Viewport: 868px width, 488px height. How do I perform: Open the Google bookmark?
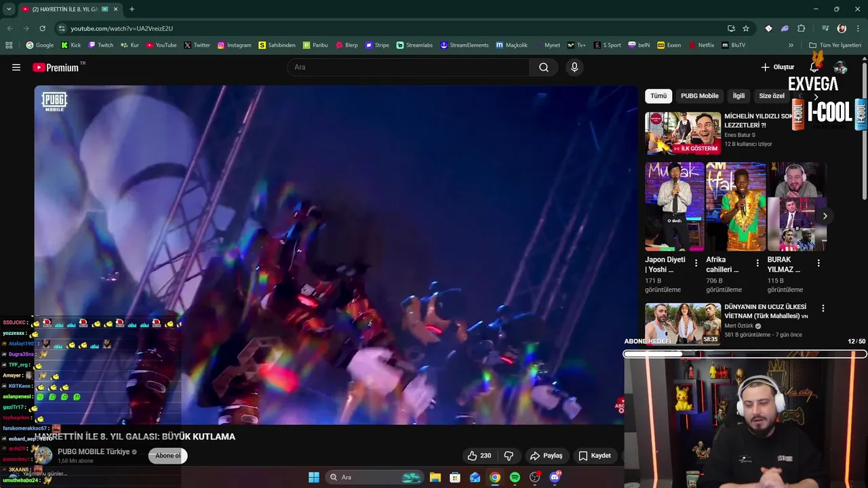(x=40, y=45)
